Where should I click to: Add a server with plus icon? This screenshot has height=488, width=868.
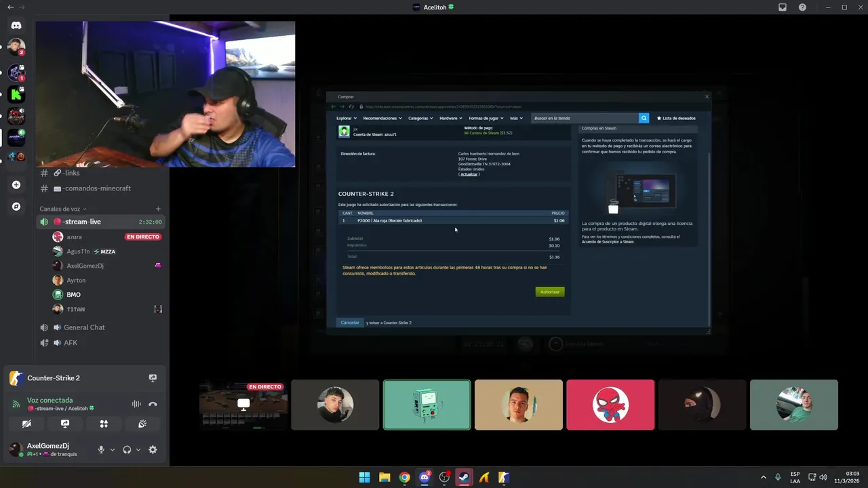pyautogui.click(x=16, y=184)
